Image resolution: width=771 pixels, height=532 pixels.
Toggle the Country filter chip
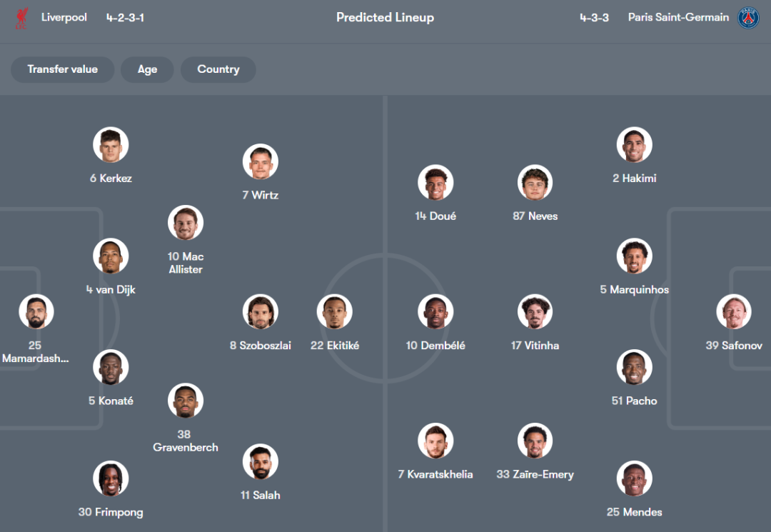[x=218, y=69]
